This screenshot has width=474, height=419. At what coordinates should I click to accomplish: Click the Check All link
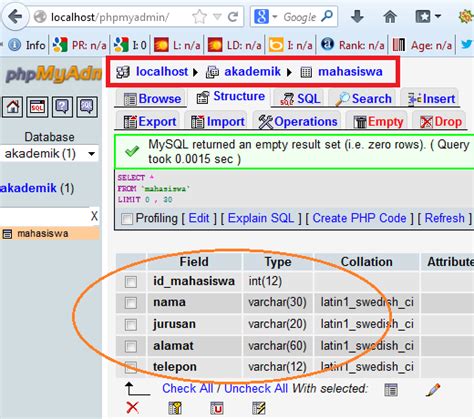[x=187, y=388]
